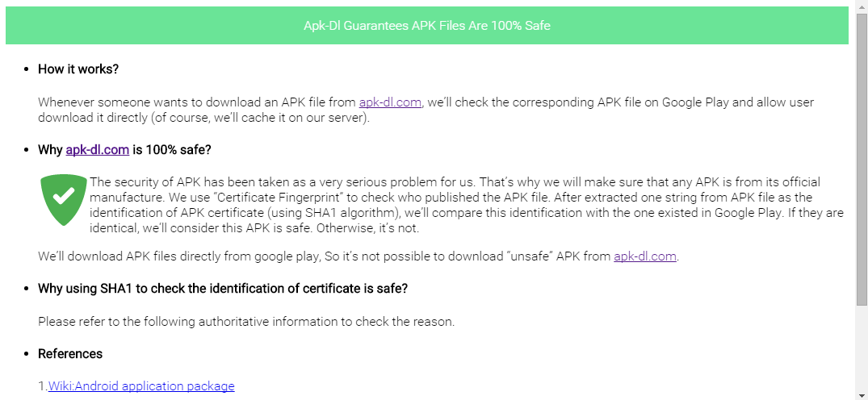The height and width of the screenshot is (400, 868).
Task: Select the "How it works?" heading
Action: 78,69
